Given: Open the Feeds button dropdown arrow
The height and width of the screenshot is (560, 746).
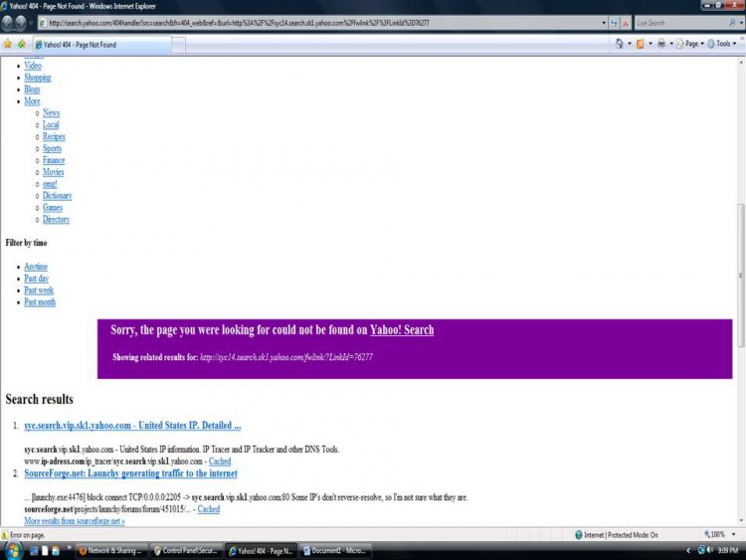Looking at the screenshot, I should click(x=651, y=44).
